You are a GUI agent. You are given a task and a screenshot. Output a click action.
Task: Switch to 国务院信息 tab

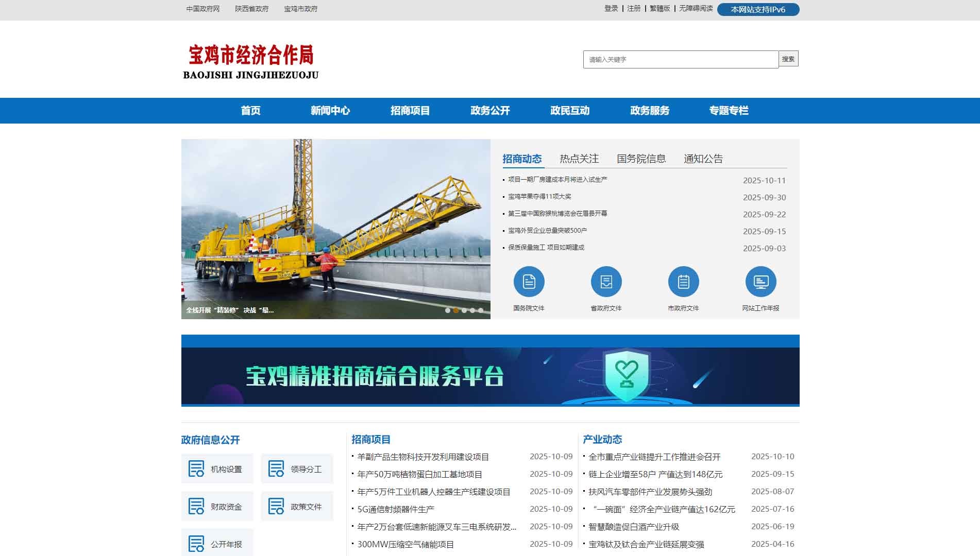click(641, 159)
